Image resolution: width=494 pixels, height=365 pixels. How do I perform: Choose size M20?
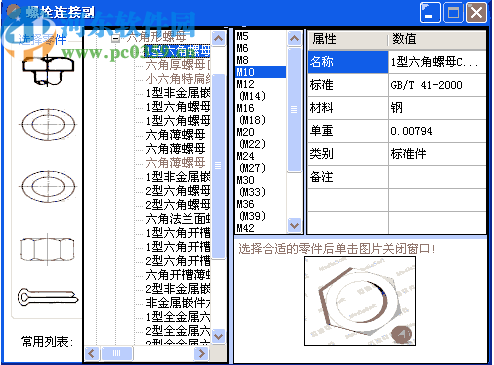pos(245,132)
